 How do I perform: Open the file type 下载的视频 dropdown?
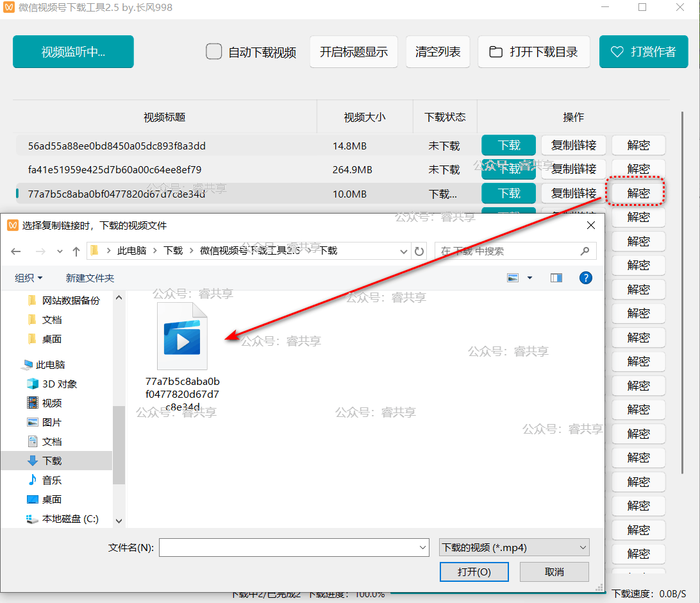(513, 547)
